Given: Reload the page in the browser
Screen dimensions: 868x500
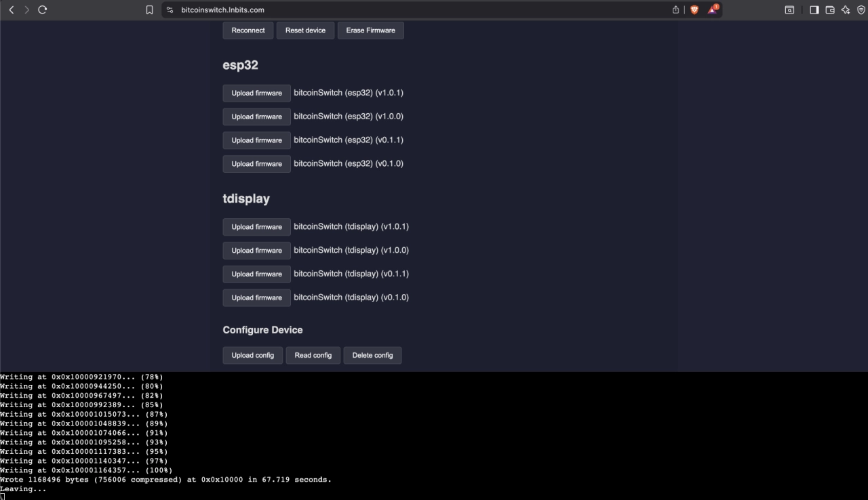Looking at the screenshot, I should (x=43, y=9).
